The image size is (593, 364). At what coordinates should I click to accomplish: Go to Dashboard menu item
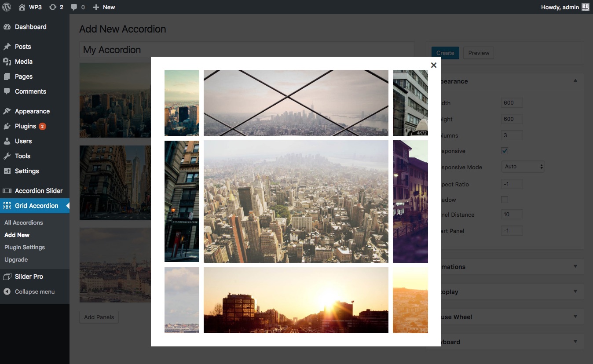click(x=30, y=27)
